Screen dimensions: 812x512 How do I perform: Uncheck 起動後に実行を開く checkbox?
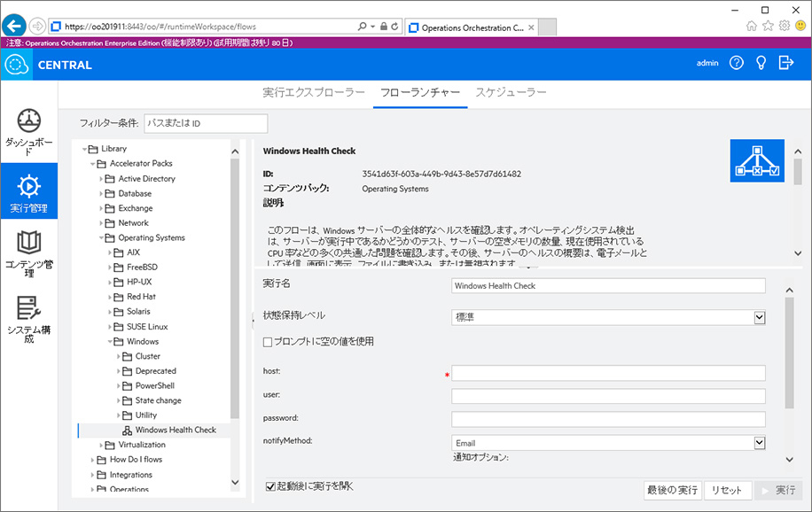[271, 486]
